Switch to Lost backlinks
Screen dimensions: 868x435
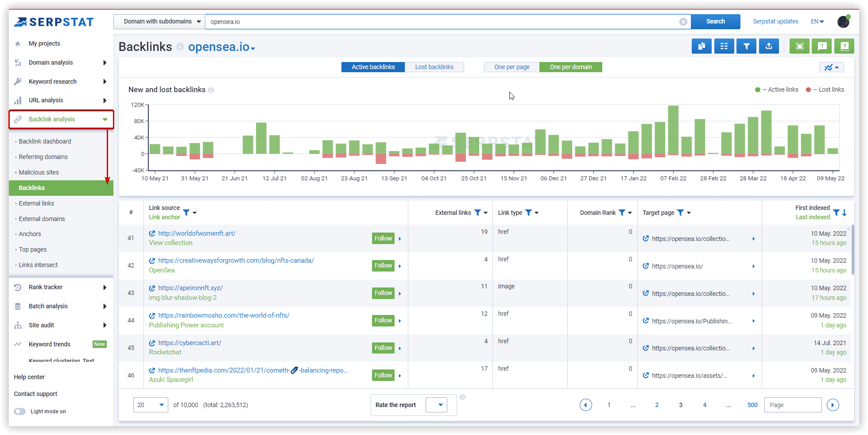[434, 67]
